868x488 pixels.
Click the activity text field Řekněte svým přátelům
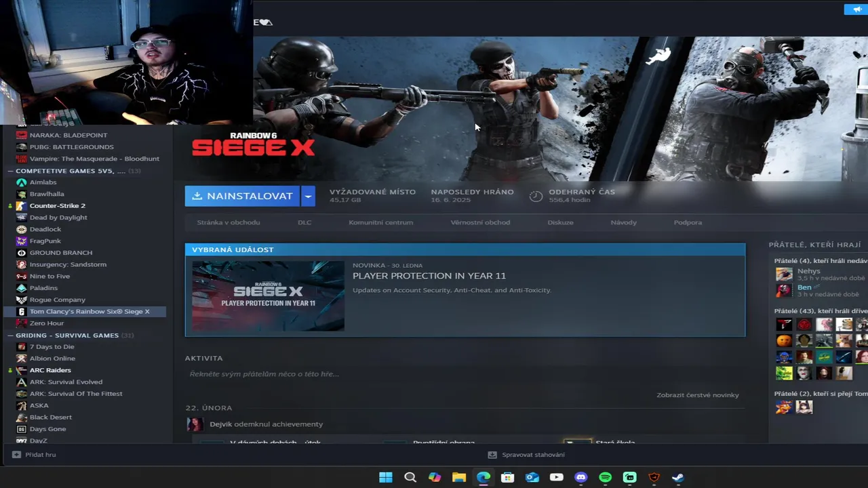point(465,374)
